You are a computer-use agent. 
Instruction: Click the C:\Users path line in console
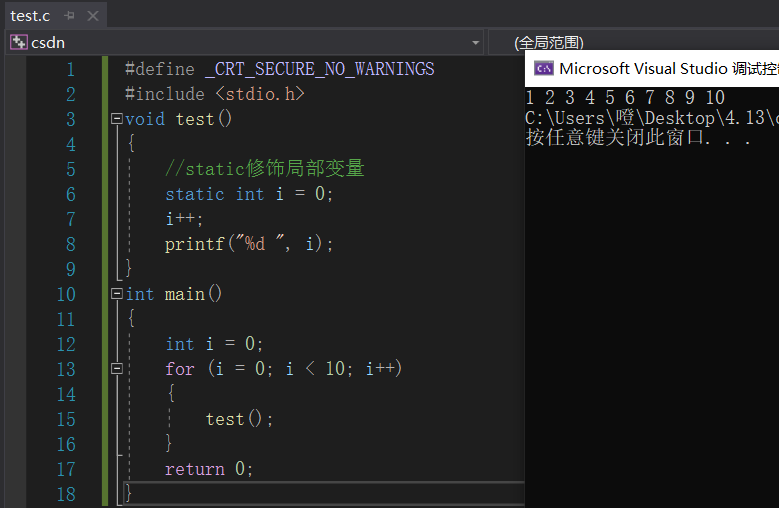pos(652,118)
